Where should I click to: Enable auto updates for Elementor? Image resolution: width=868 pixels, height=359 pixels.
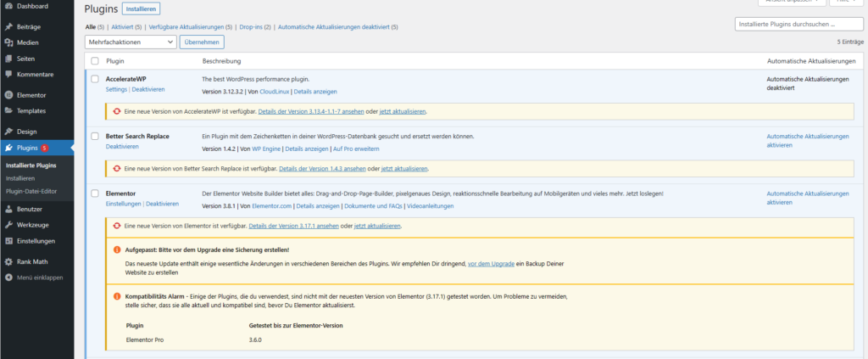[x=808, y=198]
